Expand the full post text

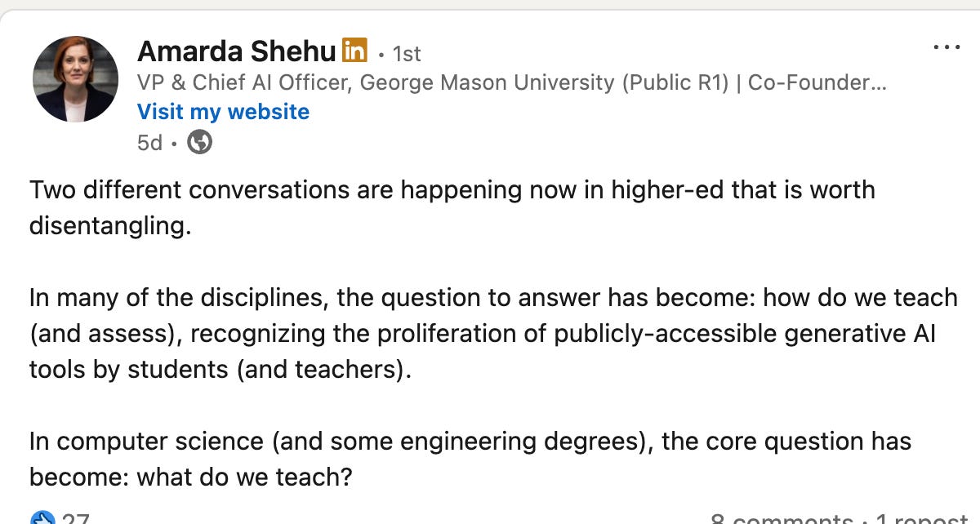(490, 326)
